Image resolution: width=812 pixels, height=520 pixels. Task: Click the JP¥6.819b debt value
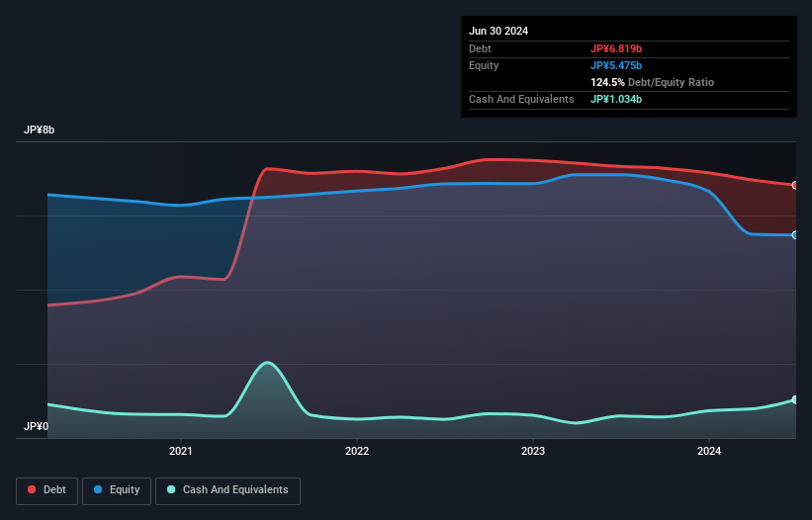click(x=616, y=48)
